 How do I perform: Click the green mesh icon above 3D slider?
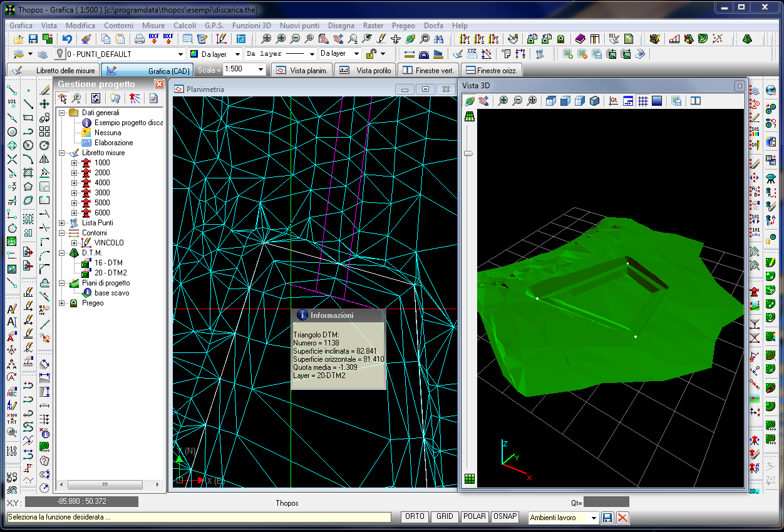469,116
